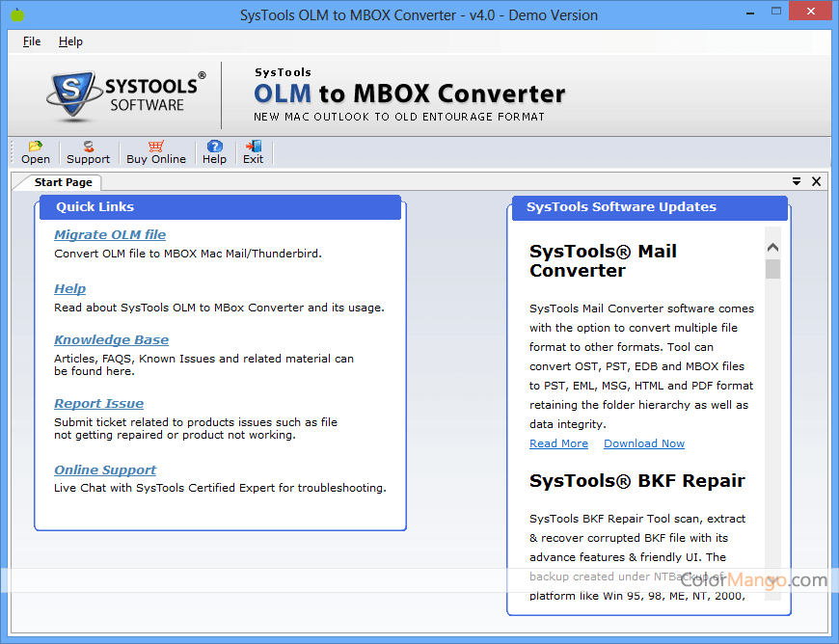Click Download Now for SysTools Mail Converter
This screenshot has height=644, width=839.
point(643,443)
